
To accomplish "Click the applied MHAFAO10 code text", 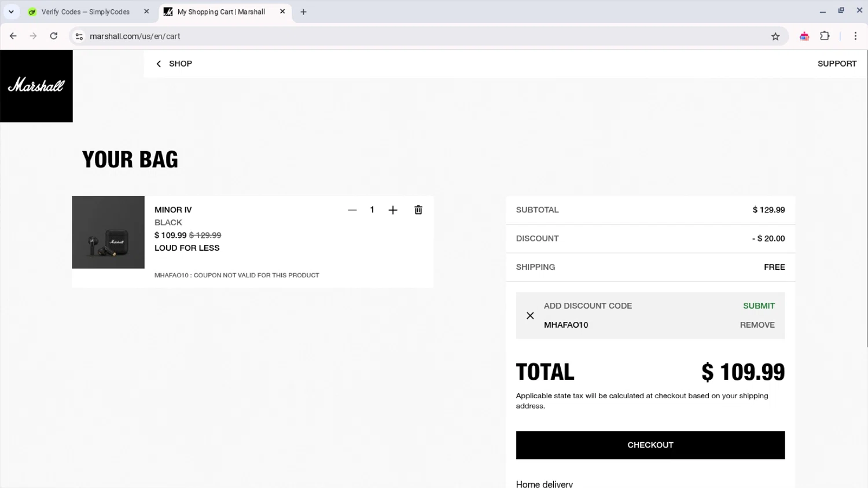I will point(566,325).
